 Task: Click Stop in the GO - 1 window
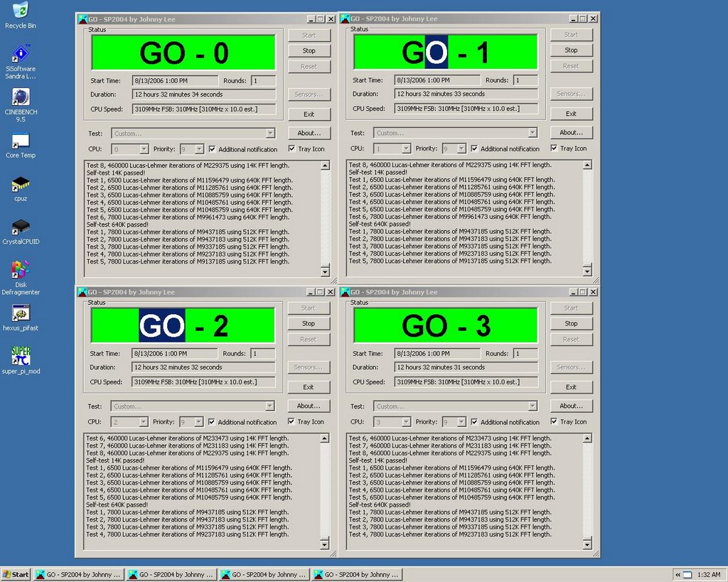click(x=572, y=50)
